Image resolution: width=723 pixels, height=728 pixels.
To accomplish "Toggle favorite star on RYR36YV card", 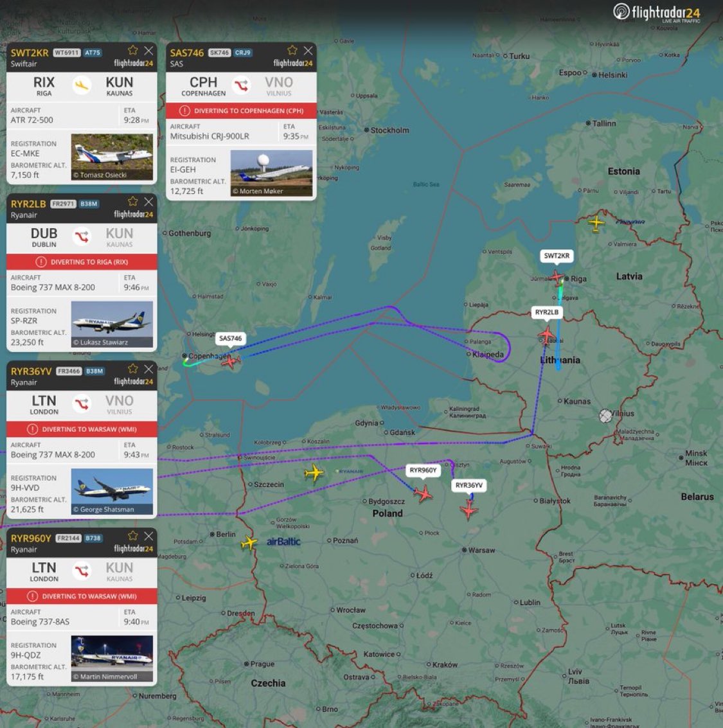I will pyautogui.click(x=133, y=369).
